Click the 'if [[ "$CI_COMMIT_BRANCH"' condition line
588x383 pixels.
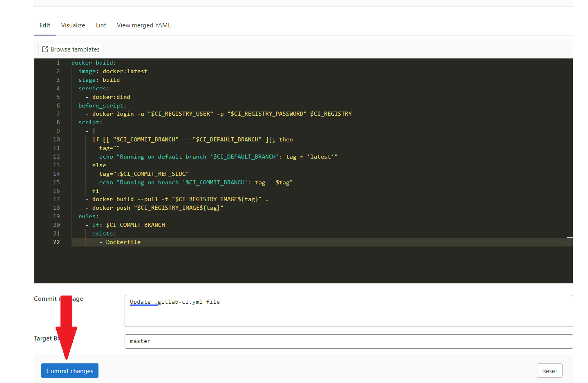(192, 139)
